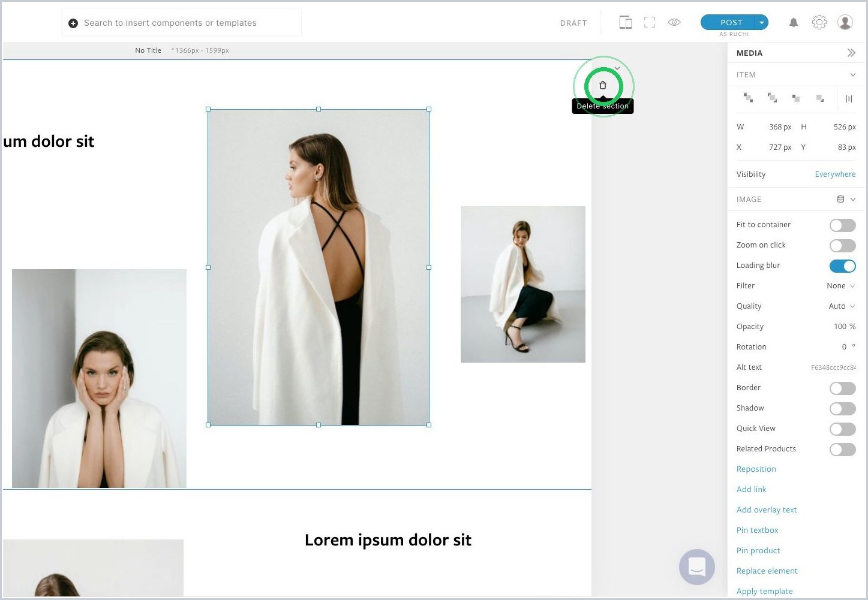
Task: Disable the Loading blur switch
Action: pos(843,266)
